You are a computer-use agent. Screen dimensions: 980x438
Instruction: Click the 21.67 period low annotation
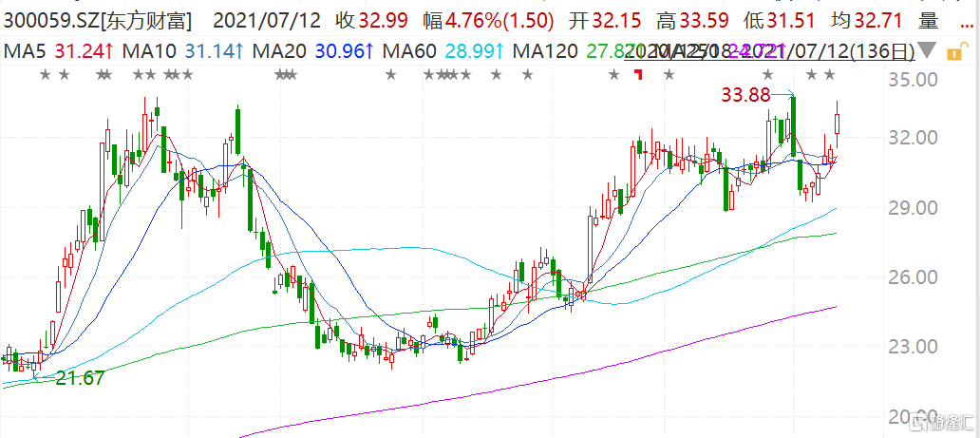tap(80, 378)
